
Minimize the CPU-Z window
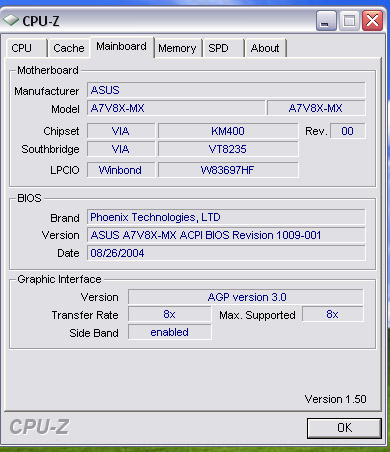coord(326,21)
